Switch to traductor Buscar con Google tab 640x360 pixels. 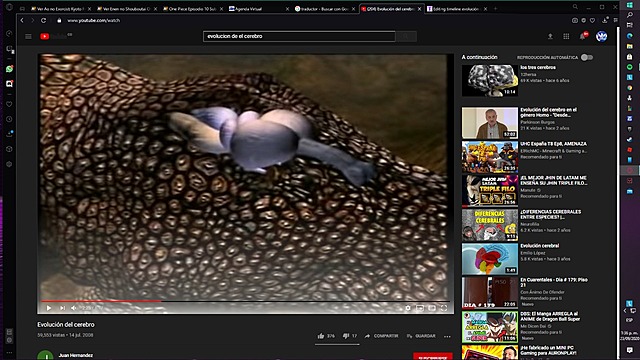[x=324, y=9]
